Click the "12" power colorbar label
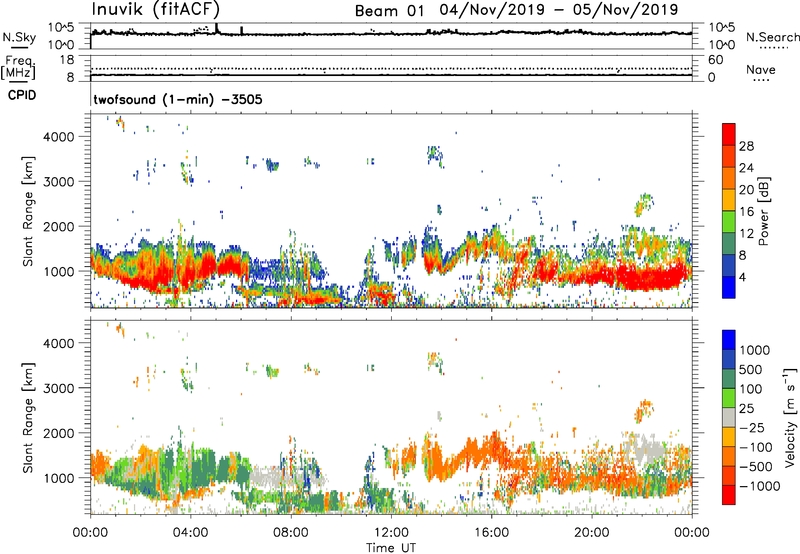The height and width of the screenshot is (554, 800). coord(746,234)
